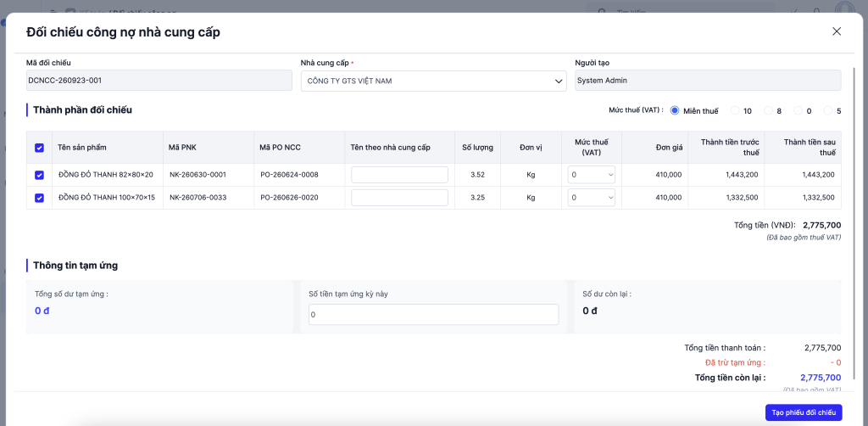Select the 0 VAT rate radio at top

tap(798, 111)
